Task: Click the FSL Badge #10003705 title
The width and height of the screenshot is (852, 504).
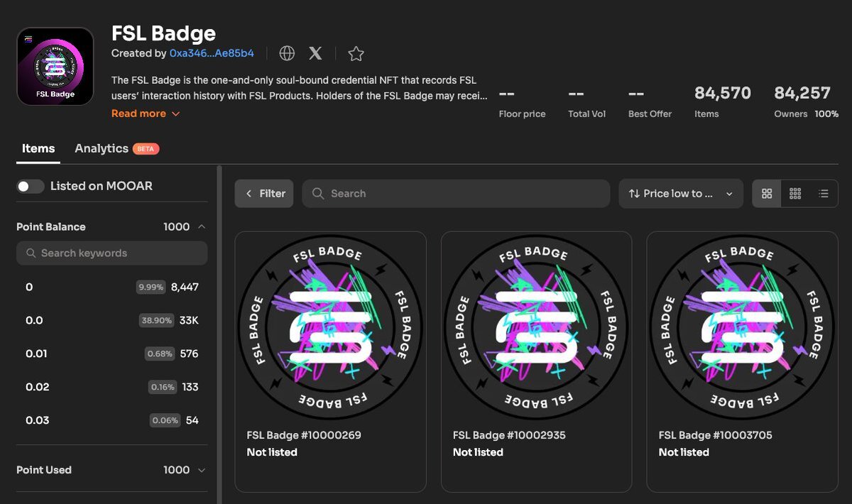Action: [715, 435]
